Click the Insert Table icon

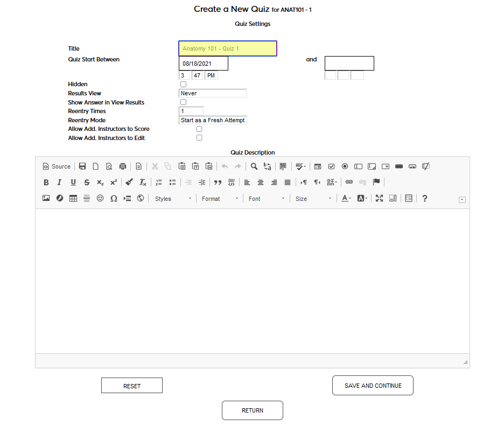pyautogui.click(x=73, y=198)
